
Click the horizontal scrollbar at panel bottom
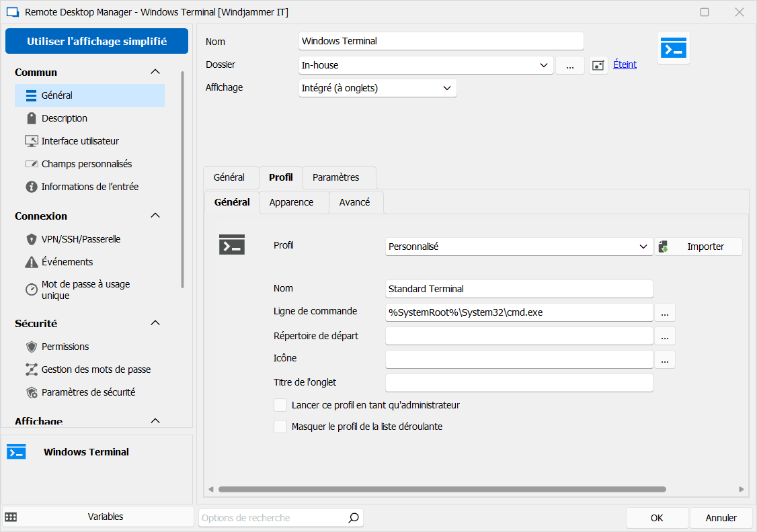point(442,490)
